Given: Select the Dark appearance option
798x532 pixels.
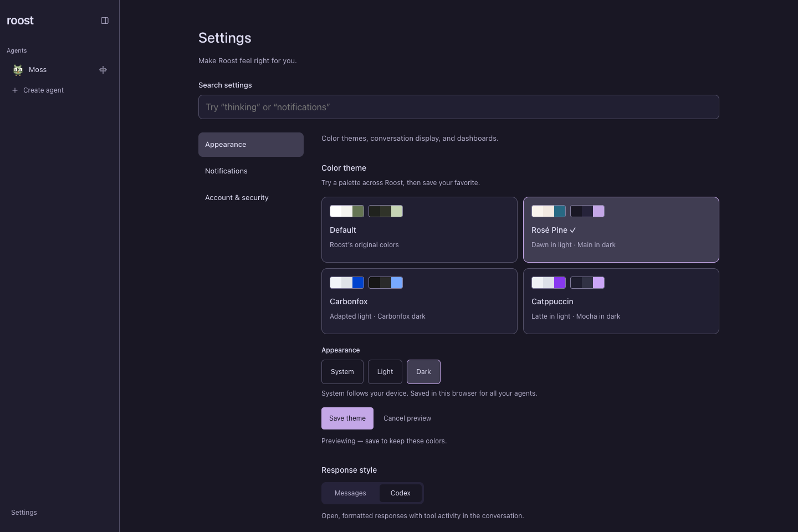Looking at the screenshot, I should (423, 372).
